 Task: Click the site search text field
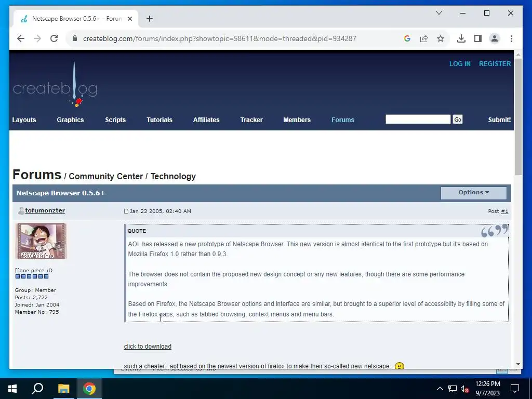418,119
